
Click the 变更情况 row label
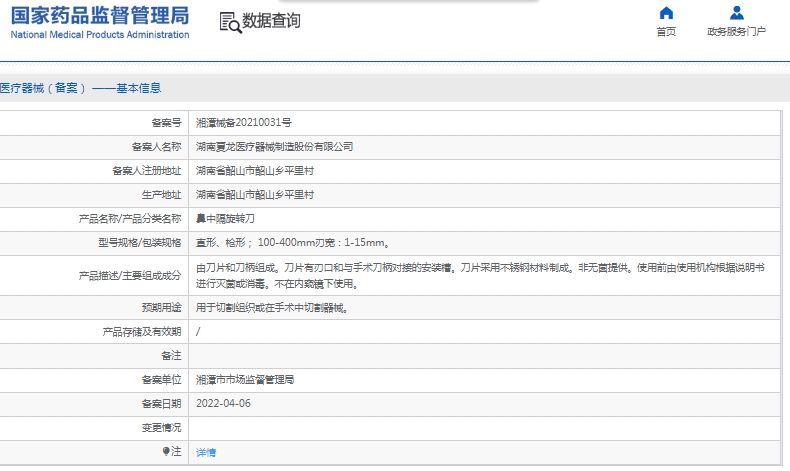point(161,427)
